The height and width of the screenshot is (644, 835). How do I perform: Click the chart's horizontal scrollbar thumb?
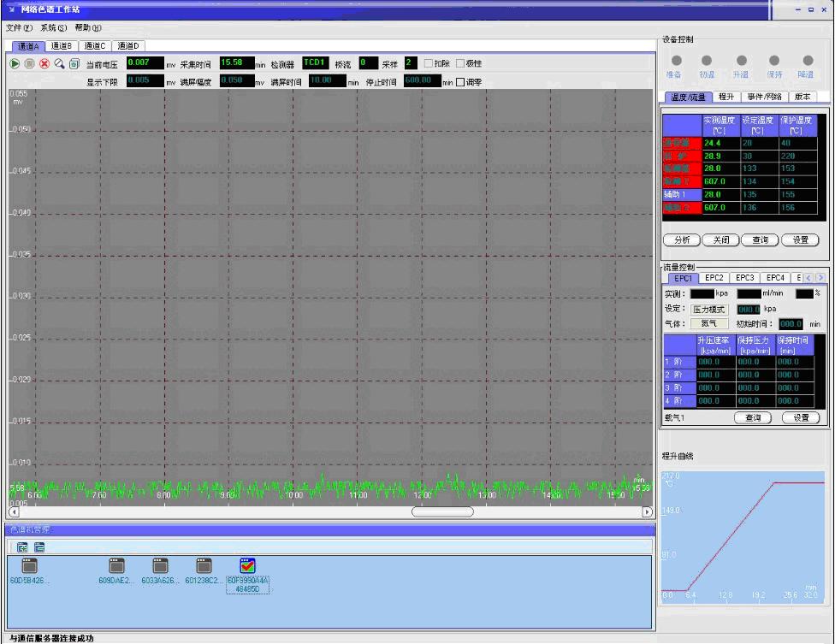(442, 511)
